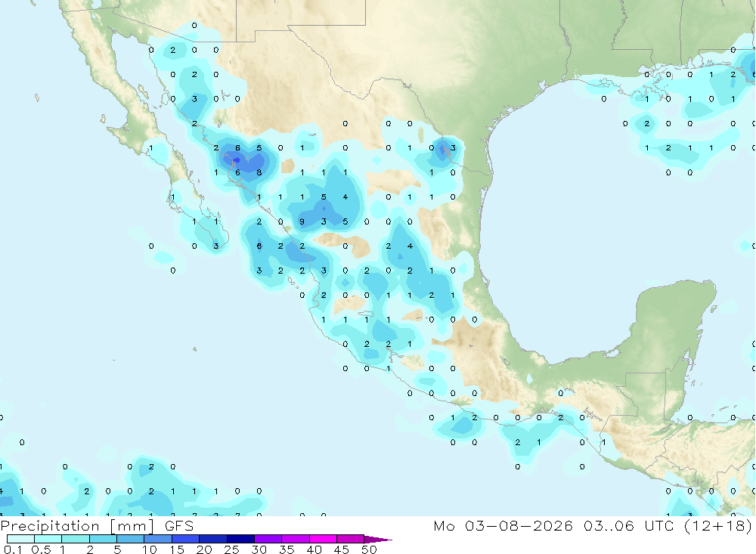This screenshot has width=756, height=554.
Task: Click the "Precipitation [mm]" title text
Action: coord(77,526)
